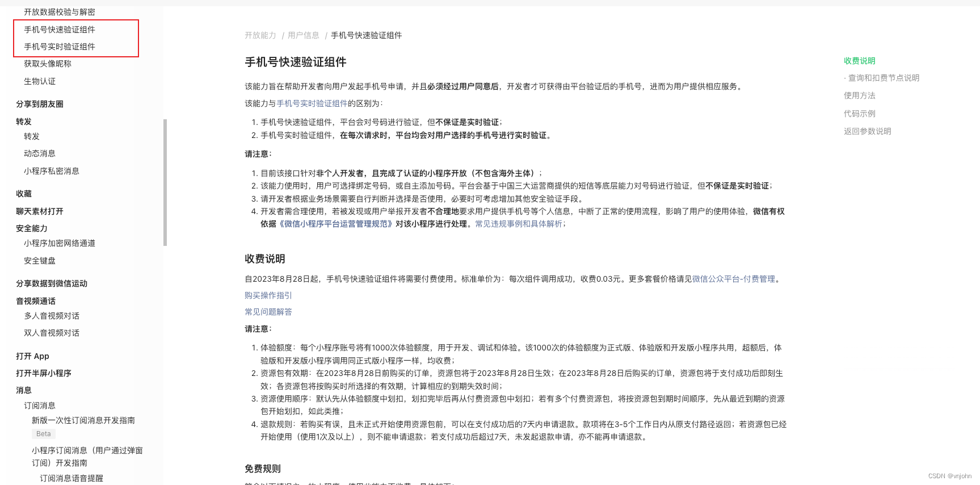Click the 手机号快速验证组件 page title
Screen dimensions: 980x485
[296, 62]
